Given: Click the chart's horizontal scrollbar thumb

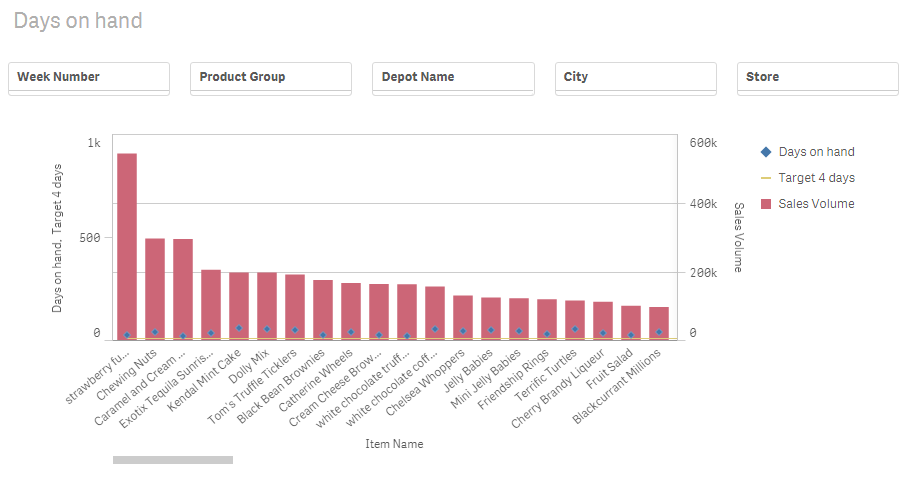Looking at the screenshot, I should pyautogui.click(x=173, y=460).
